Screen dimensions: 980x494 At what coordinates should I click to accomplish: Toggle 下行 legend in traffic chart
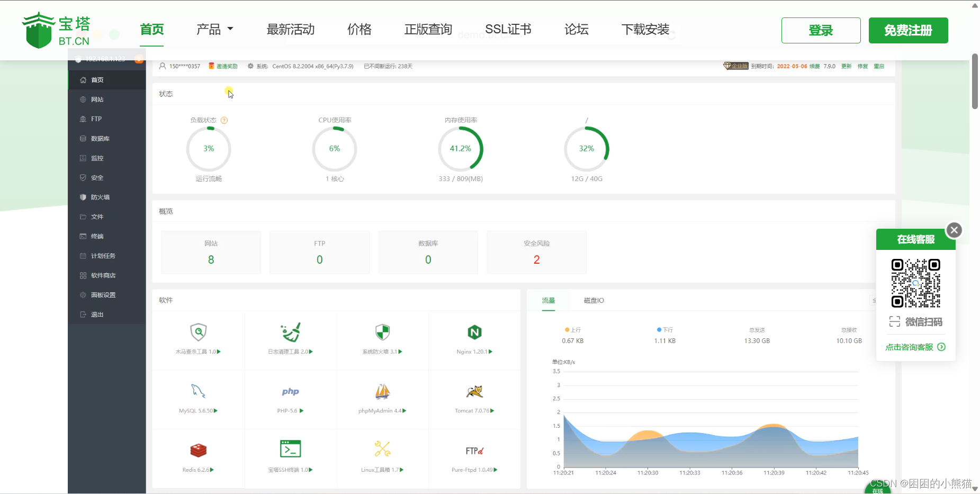[665, 330]
